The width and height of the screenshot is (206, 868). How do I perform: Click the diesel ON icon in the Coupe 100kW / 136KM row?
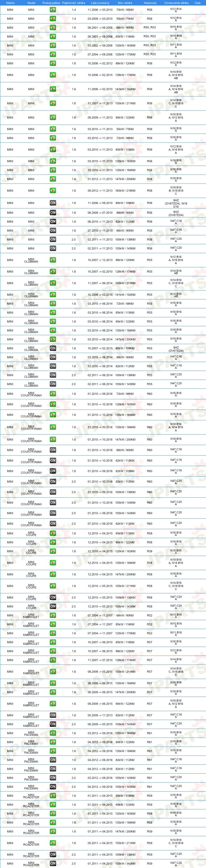pyautogui.click(x=53, y=598)
